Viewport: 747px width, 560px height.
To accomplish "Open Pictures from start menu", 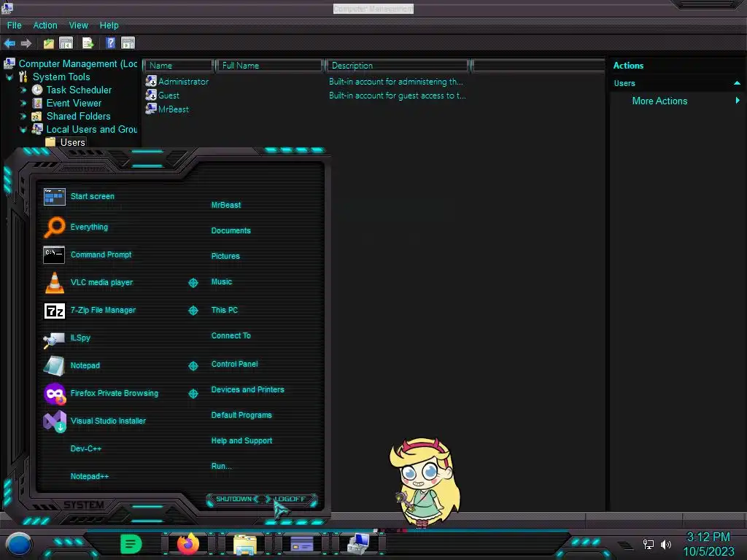I will tap(225, 256).
